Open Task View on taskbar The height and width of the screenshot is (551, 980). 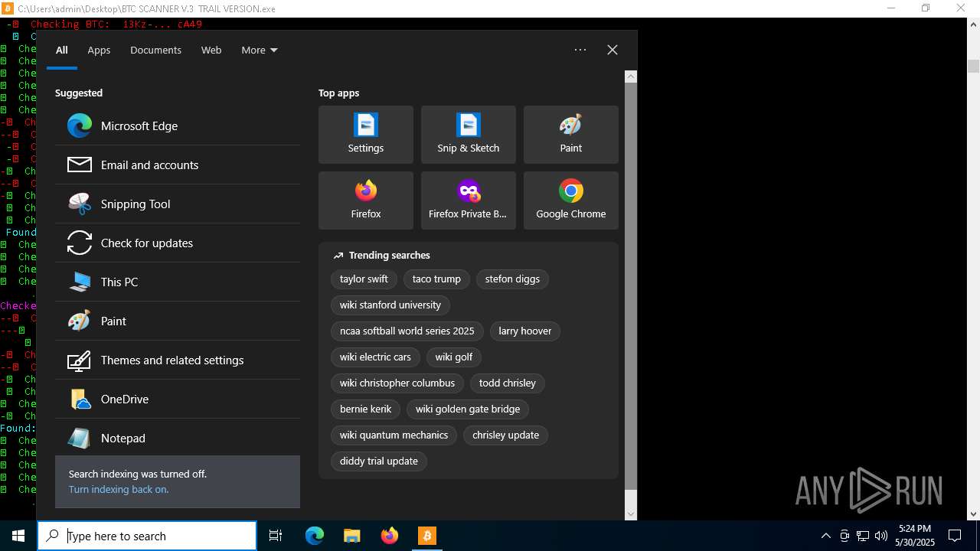pos(276,536)
